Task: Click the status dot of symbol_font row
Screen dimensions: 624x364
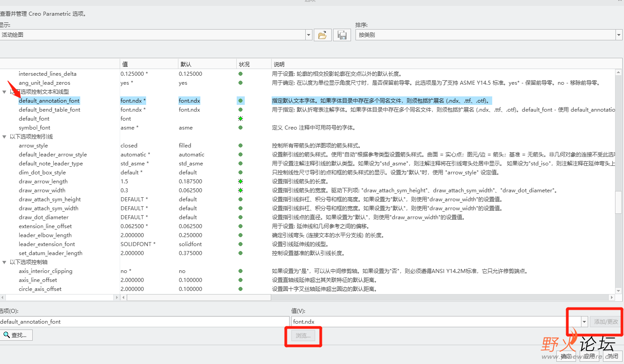Action: click(x=241, y=127)
